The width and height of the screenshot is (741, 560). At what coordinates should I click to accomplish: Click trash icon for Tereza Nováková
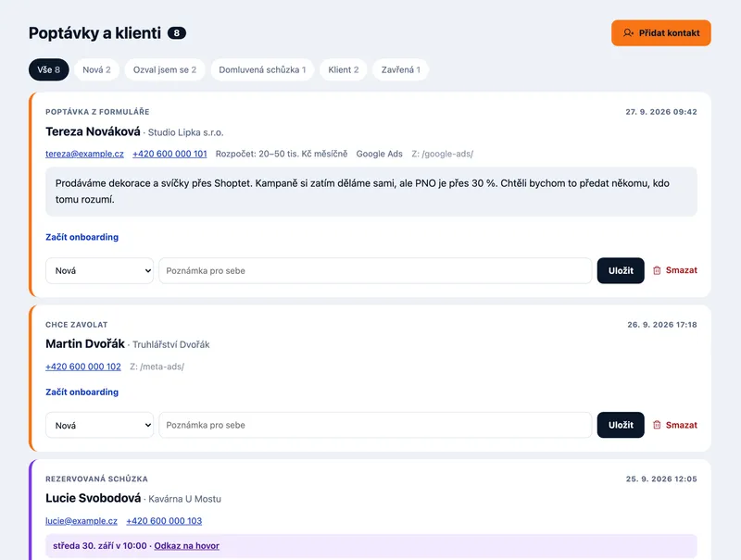[657, 270]
